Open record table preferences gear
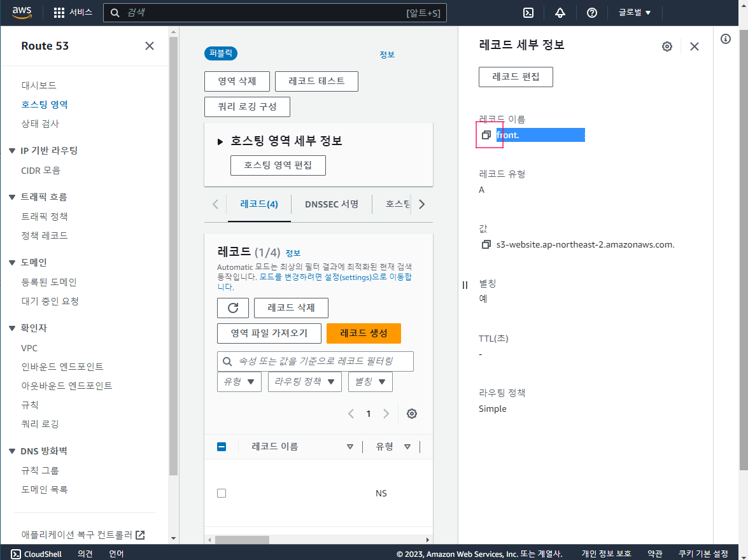Screen dimensions: 748x560 pos(412,414)
